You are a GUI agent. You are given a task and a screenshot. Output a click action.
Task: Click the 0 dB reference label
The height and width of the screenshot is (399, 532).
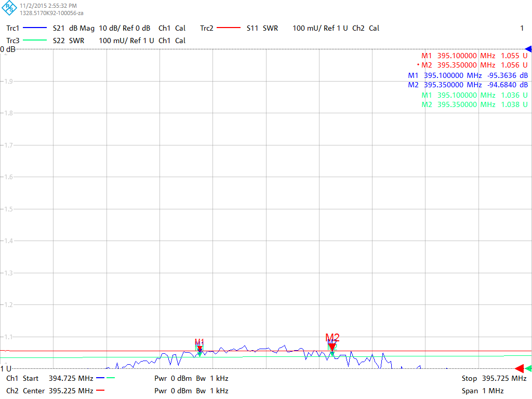[x=8, y=49]
